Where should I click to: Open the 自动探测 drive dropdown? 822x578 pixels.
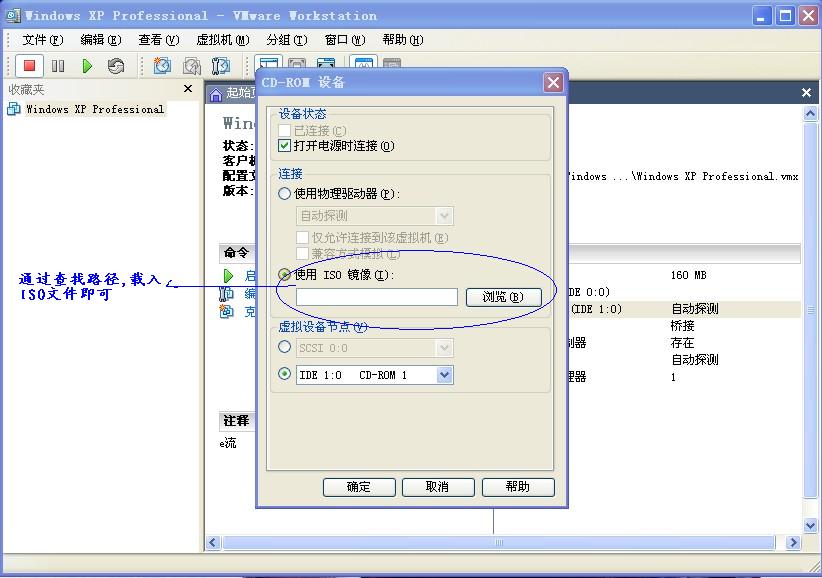(x=445, y=216)
